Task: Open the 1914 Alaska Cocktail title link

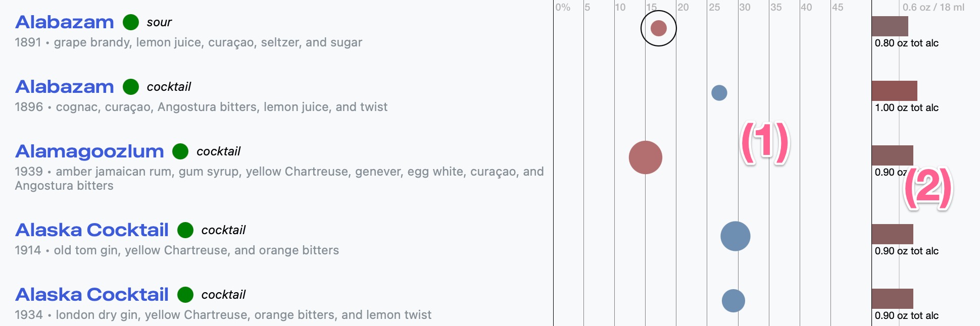Action: coord(92,230)
